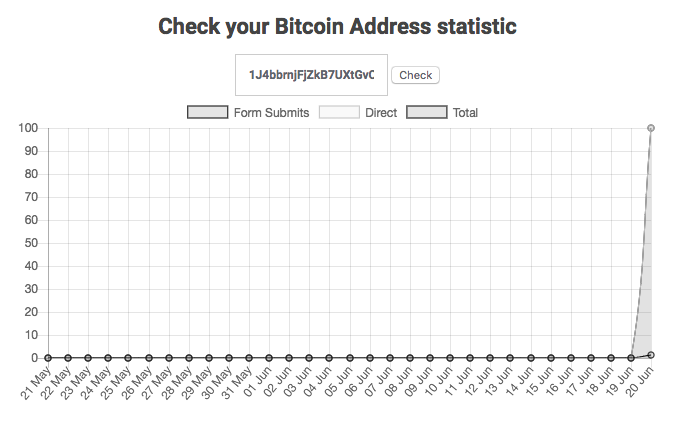Select the 100-value data point on 20 Jun
The image size is (684, 423).
651,128
